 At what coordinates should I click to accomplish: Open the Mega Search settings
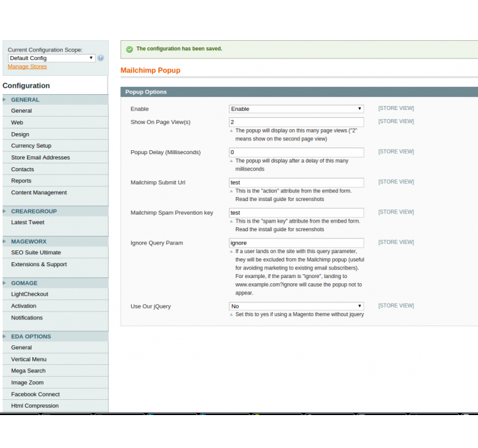tap(55, 371)
